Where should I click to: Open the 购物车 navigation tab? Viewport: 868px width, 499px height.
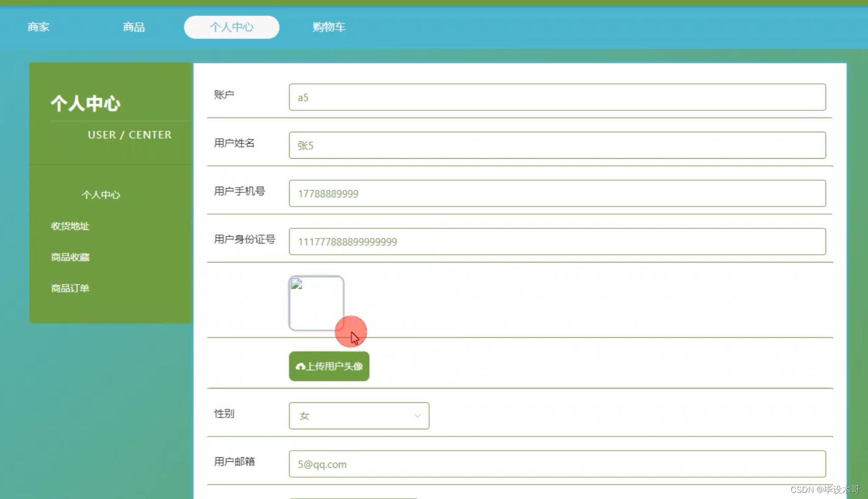click(329, 27)
